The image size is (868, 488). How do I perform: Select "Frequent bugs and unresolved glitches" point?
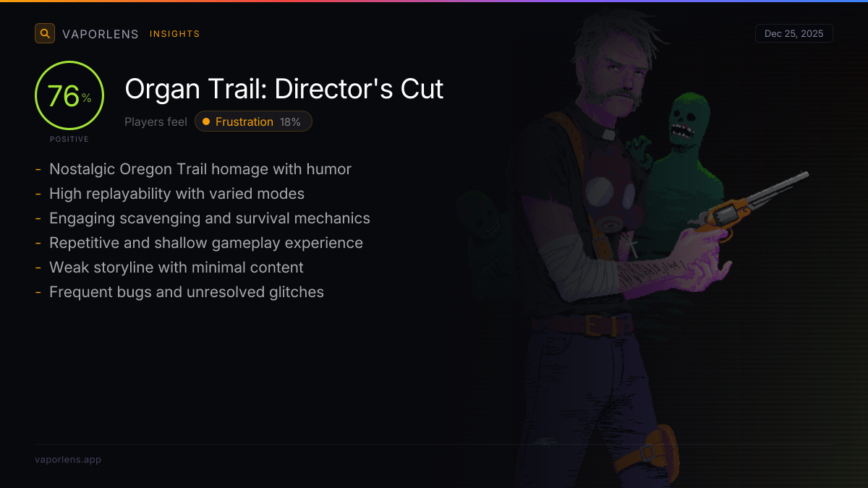187,292
